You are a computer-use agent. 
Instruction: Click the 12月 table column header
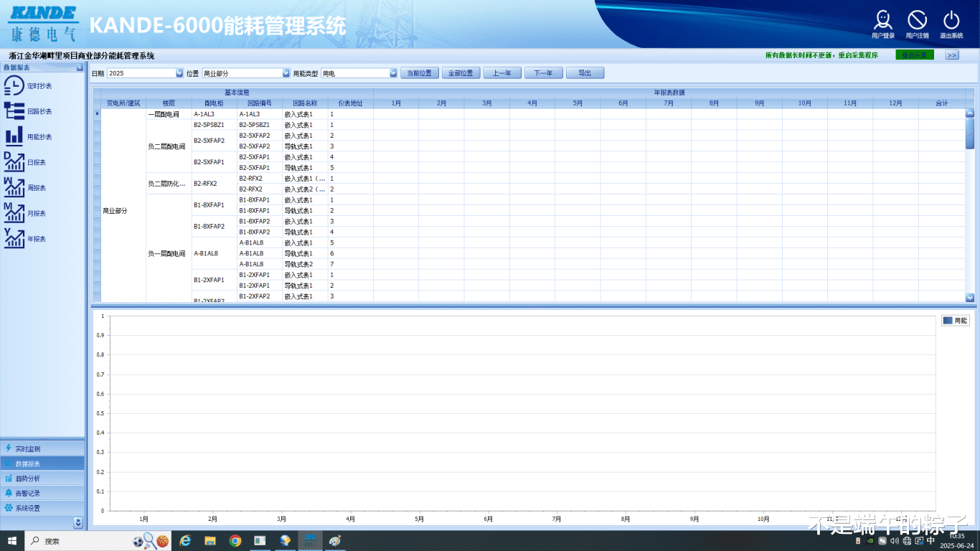click(895, 103)
